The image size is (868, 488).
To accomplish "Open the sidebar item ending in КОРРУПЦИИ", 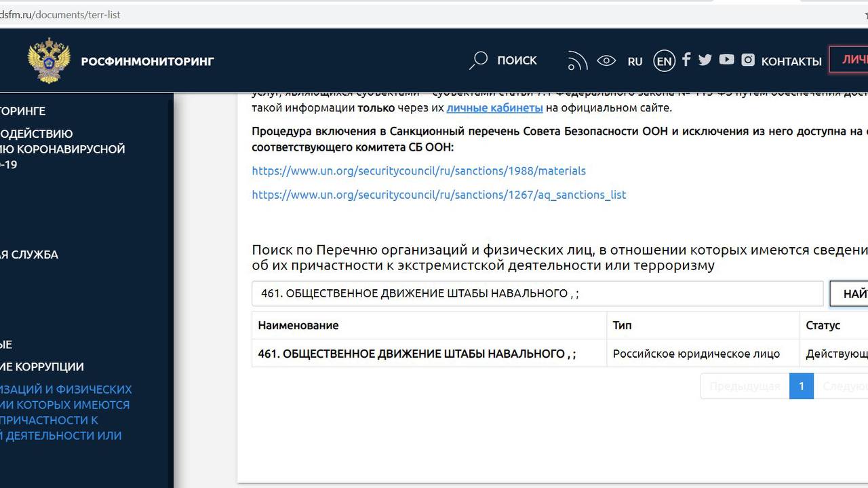I will [42, 367].
